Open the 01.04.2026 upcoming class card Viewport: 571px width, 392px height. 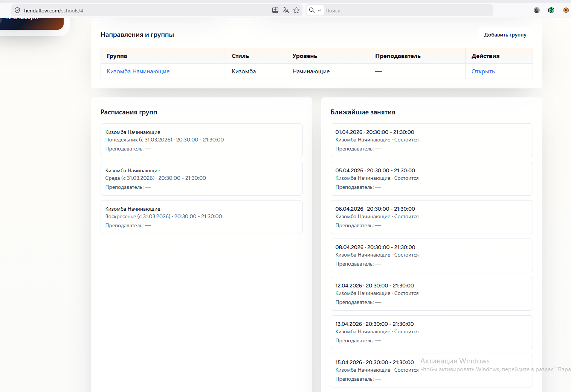click(x=431, y=140)
